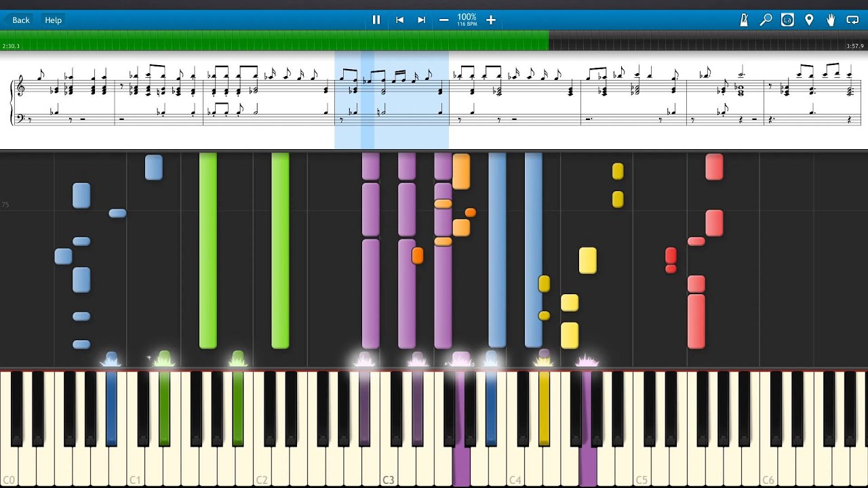Skip forward to the next section
868x488 pixels.
click(421, 20)
